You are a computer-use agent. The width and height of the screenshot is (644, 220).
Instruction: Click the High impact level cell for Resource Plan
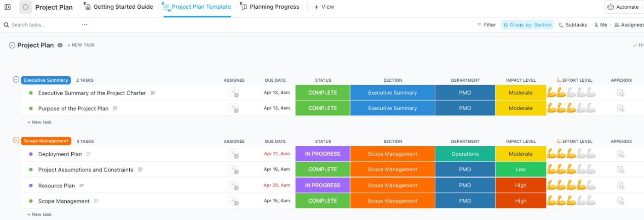pyautogui.click(x=521, y=186)
